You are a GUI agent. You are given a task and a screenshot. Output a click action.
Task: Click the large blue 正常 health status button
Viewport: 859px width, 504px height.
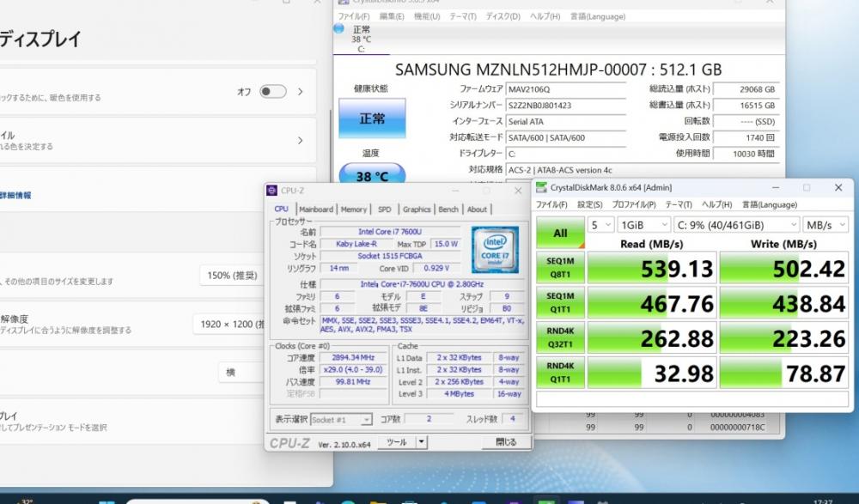pyautogui.click(x=372, y=118)
